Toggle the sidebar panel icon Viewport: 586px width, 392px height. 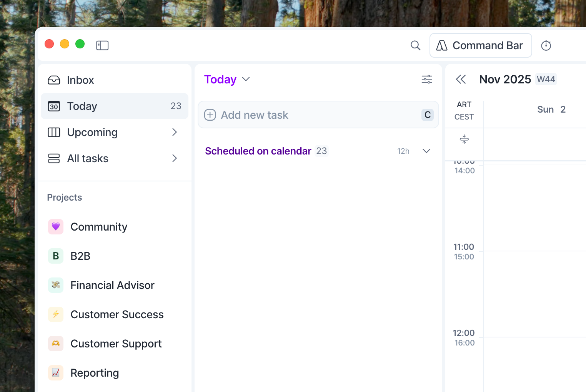(102, 45)
